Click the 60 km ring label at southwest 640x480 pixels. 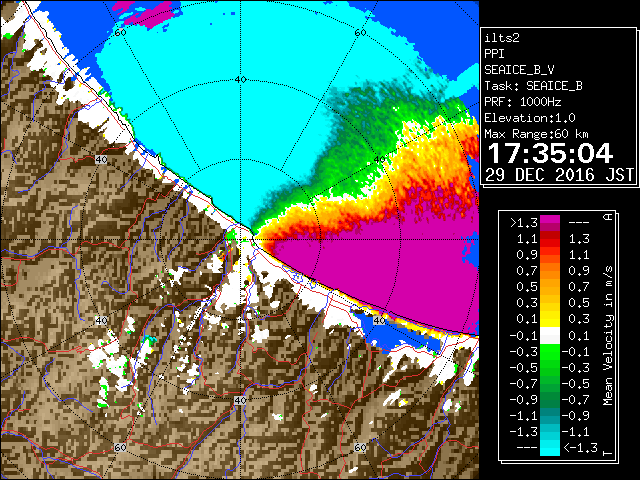pyautogui.click(x=120, y=447)
